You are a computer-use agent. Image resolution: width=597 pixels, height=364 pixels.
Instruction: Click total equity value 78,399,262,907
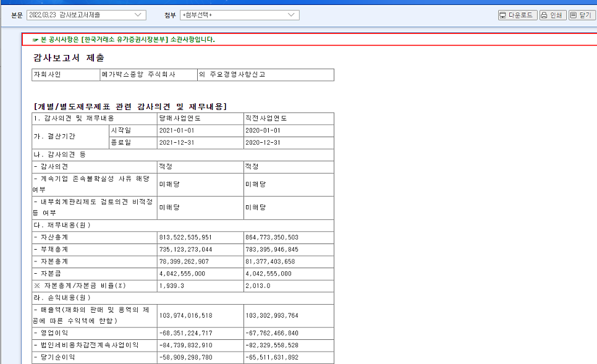tap(184, 262)
